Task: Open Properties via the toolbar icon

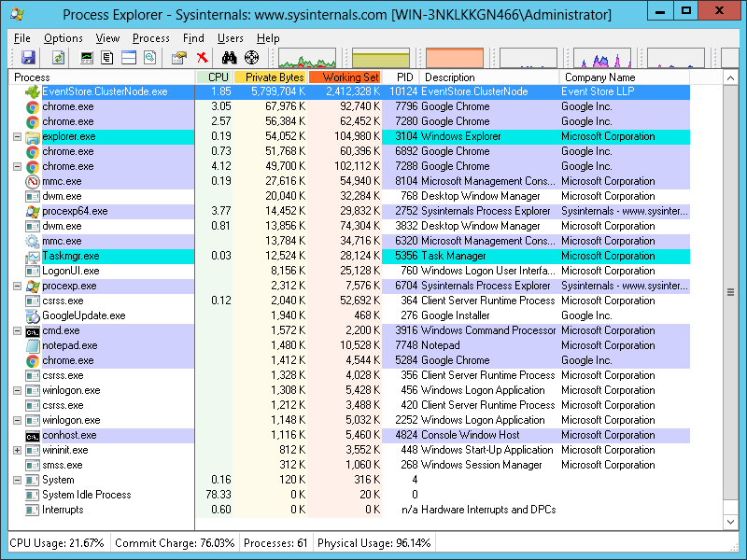Action: (179, 58)
